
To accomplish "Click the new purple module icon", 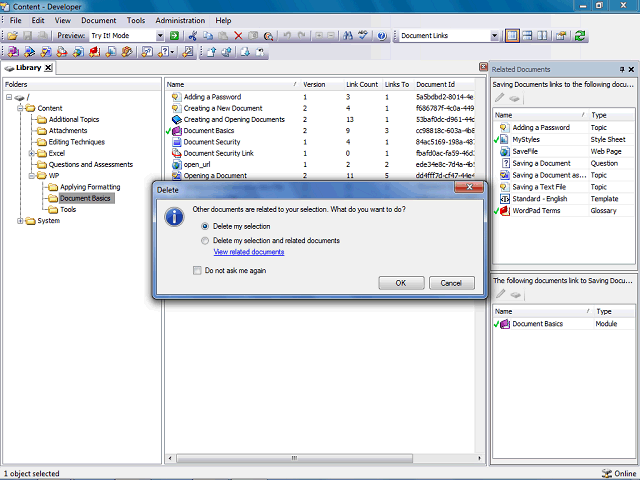I will tap(13, 52).
